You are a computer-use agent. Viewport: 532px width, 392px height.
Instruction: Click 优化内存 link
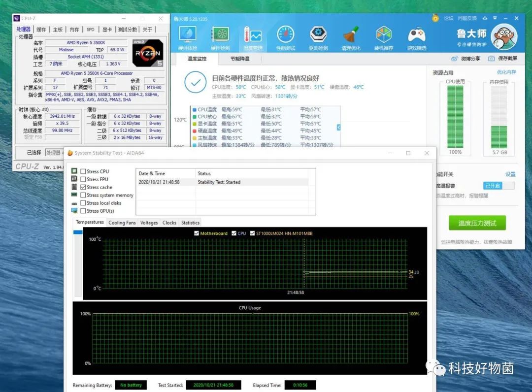click(506, 72)
